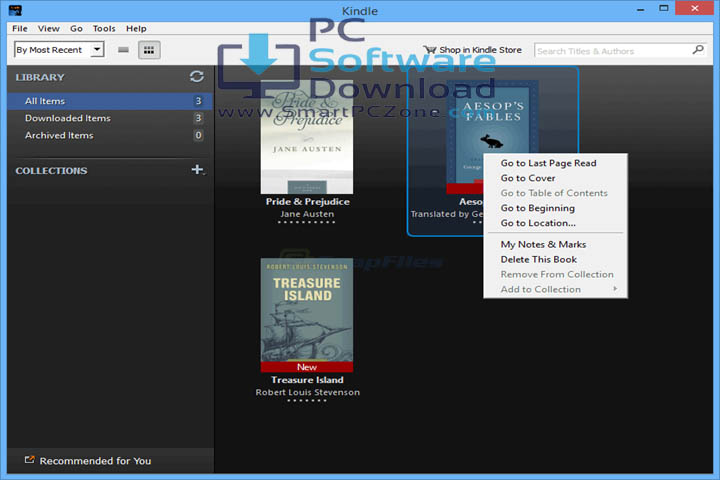The height and width of the screenshot is (480, 720).
Task: Click the shopping cart icon
Action: pyautogui.click(x=429, y=49)
